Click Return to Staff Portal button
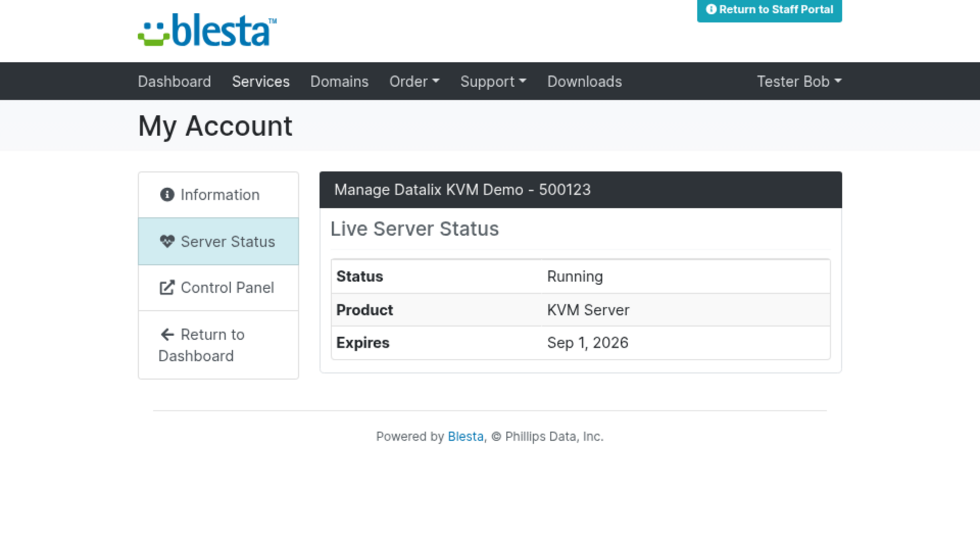The height and width of the screenshot is (551, 980). tap(769, 10)
